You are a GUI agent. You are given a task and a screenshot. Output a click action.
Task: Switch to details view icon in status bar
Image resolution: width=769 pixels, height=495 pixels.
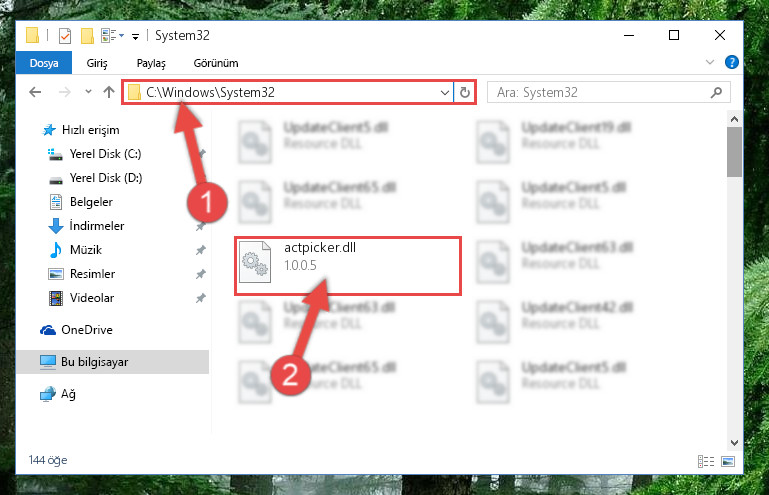[706, 461]
